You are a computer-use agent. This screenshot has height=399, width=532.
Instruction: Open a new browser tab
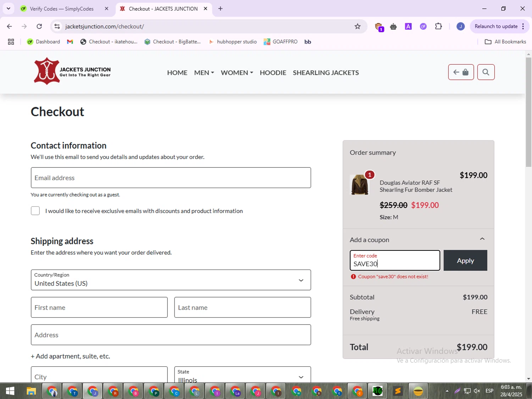[x=220, y=9]
